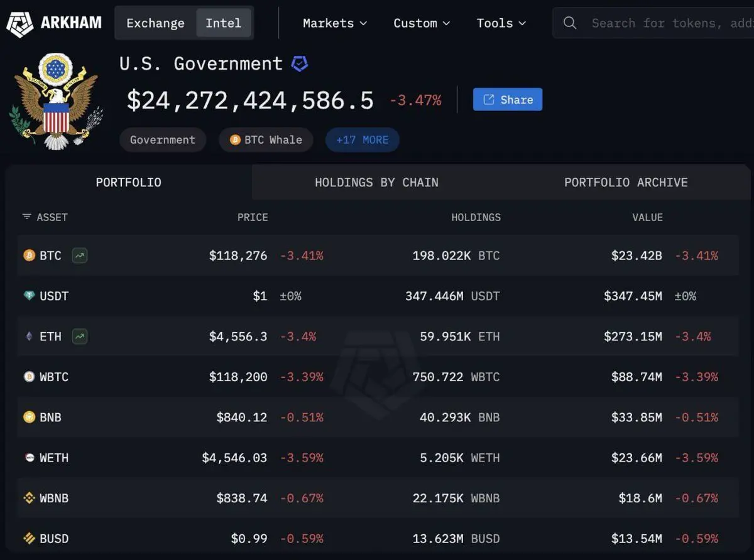Sort by the PRICE column header
754x560 pixels.
253,217
